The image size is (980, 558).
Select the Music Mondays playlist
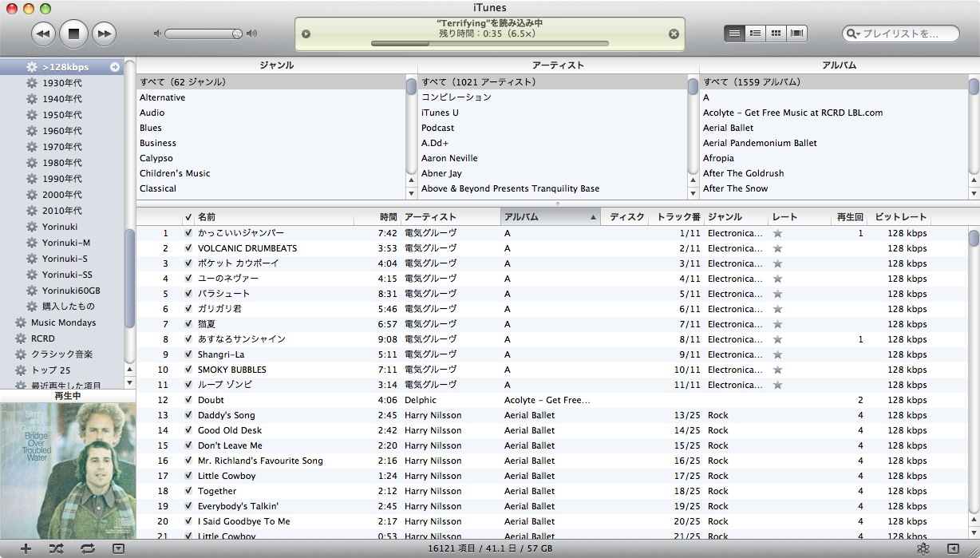pos(63,323)
